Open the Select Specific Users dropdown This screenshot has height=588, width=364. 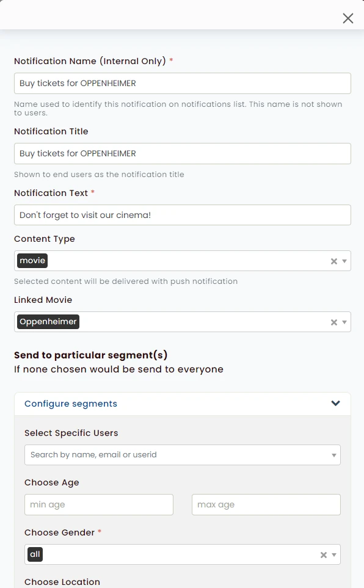coord(183,455)
